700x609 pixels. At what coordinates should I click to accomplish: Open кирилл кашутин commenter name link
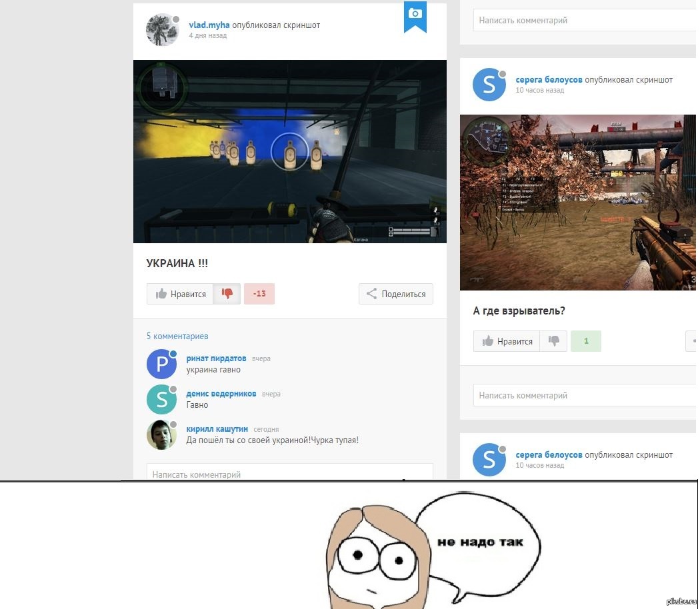(217, 429)
